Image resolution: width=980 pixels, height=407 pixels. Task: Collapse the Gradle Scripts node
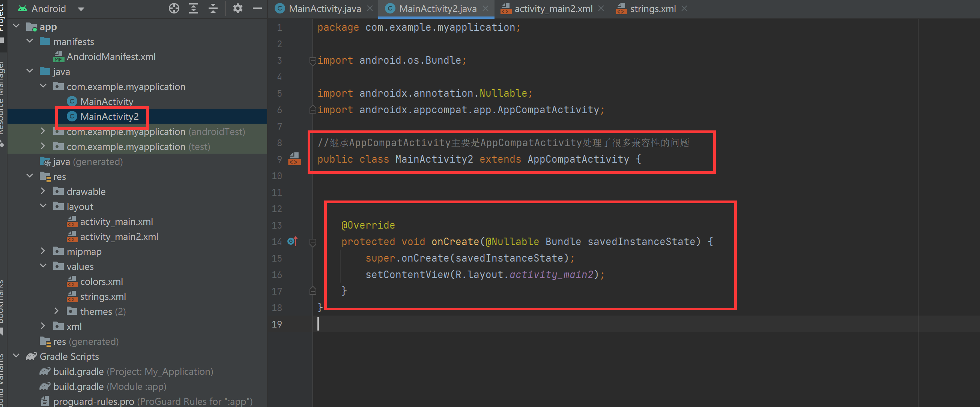(17, 356)
